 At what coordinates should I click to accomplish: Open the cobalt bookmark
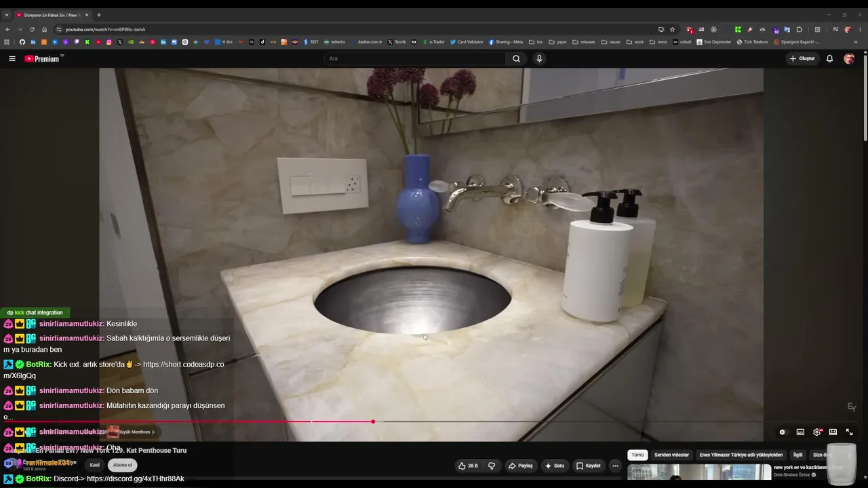pos(682,42)
